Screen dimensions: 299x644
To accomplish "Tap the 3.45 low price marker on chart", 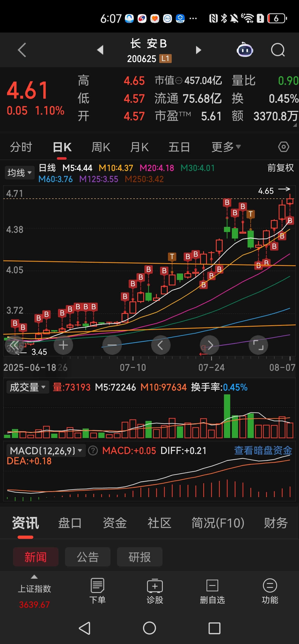I will click(x=39, y=352).
